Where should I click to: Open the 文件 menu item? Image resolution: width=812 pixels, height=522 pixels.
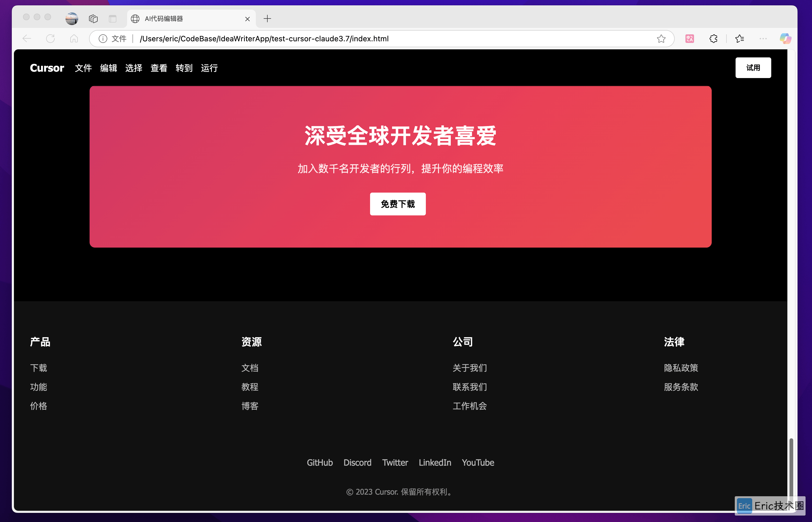click(83, 68)
